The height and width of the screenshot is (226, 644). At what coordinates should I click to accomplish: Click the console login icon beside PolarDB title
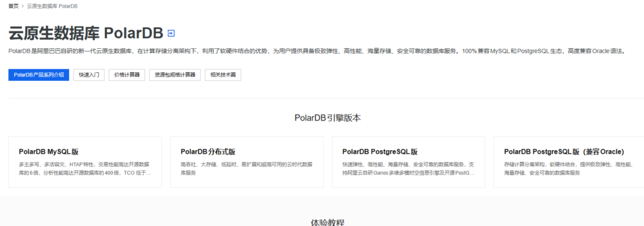[171, 33]
